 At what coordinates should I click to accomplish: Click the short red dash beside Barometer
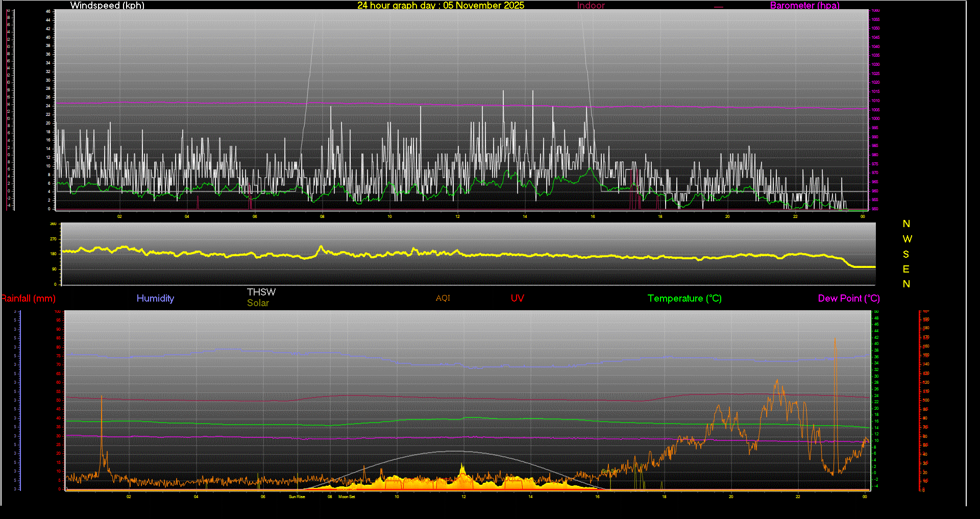click(x=719, y=7)
